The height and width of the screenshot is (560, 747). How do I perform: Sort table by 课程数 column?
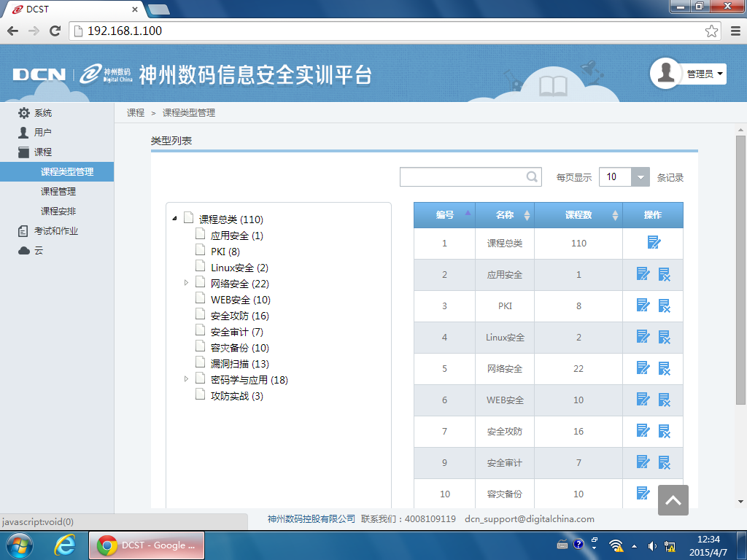[x=578, y=215]
